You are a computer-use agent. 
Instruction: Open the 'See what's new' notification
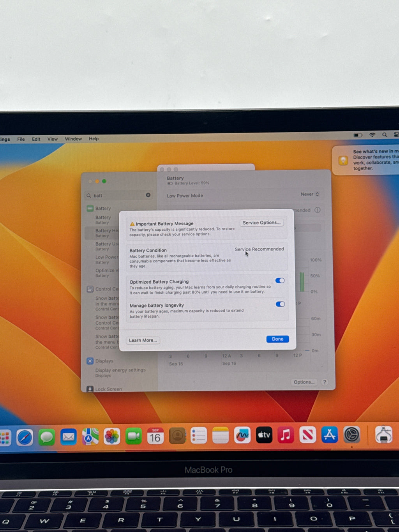(365, 160)
